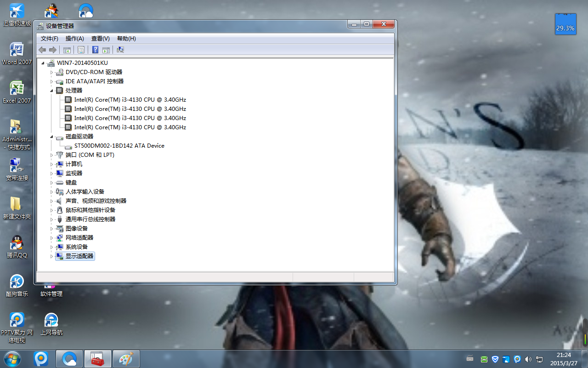
Task: Click the Paint palette taskbar icon
Action: click(x=125, y=359)
